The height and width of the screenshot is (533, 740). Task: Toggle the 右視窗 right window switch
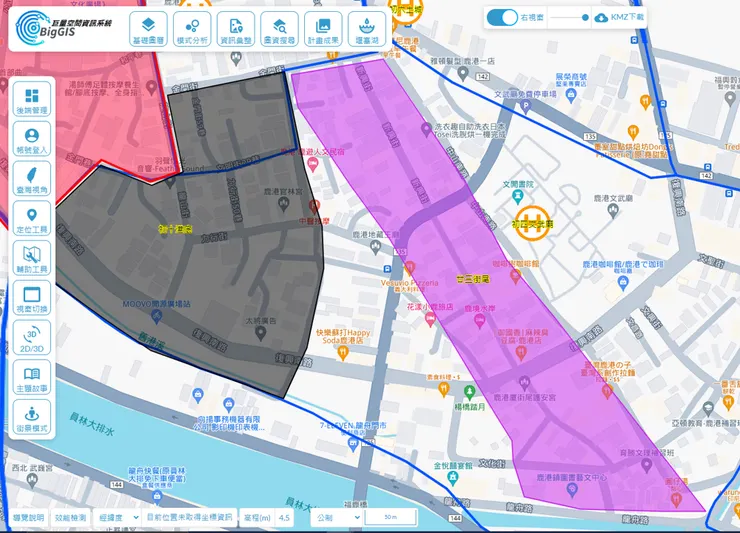coord(502,17)
